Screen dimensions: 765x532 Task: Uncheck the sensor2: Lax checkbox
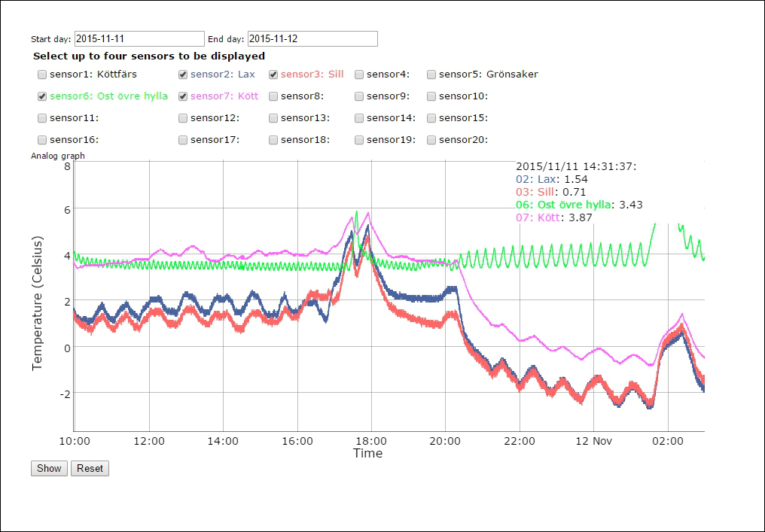tap(183, 74)
